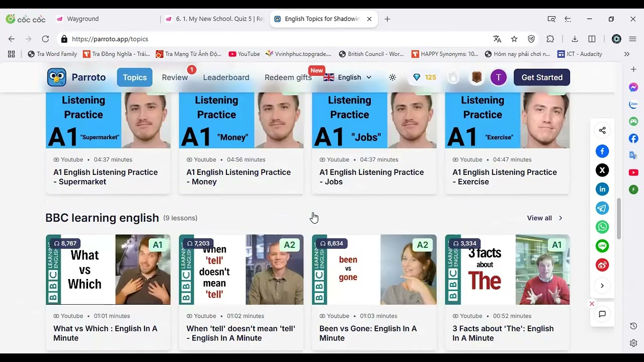Open side panel settings gear
The height and width of the screenshot is (362, 644).
tap(633, 343)
